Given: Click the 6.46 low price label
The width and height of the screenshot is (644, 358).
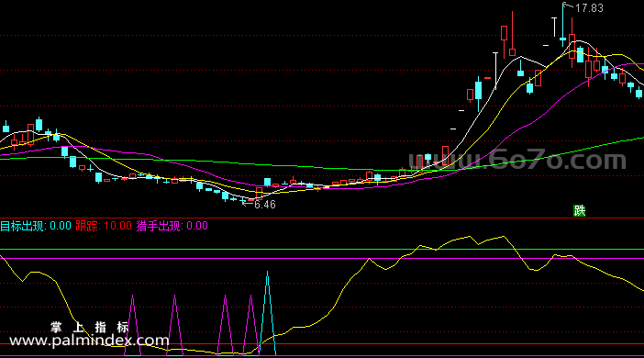Looking at the screenshot, I should pos(265,205).
